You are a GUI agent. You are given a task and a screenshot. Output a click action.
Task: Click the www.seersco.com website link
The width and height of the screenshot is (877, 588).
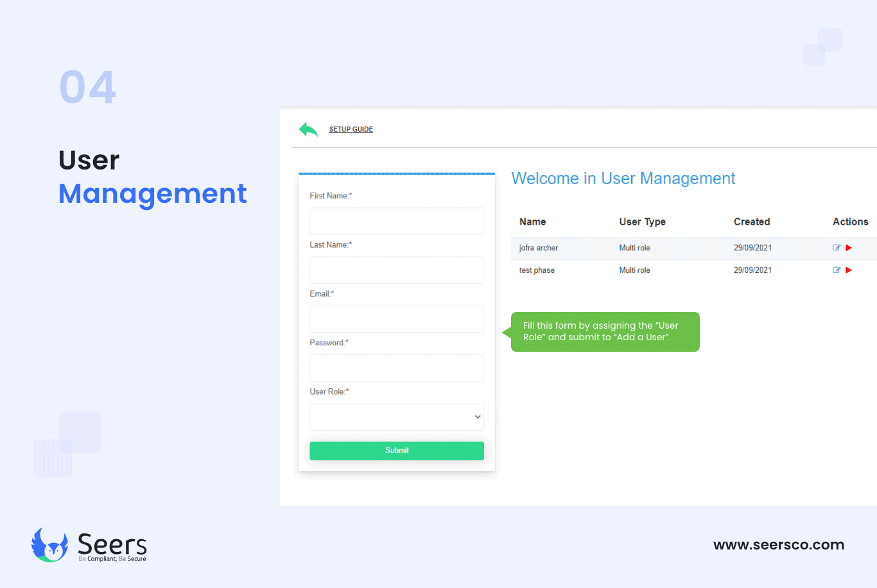[x=778, y=545]
